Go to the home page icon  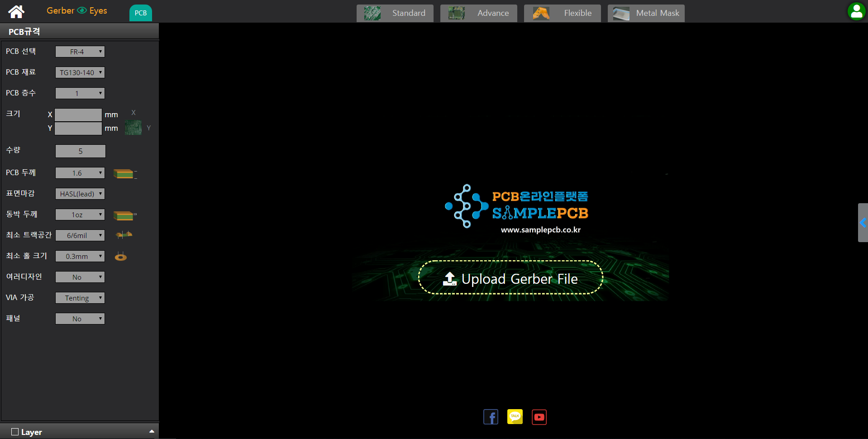[16, 11]
